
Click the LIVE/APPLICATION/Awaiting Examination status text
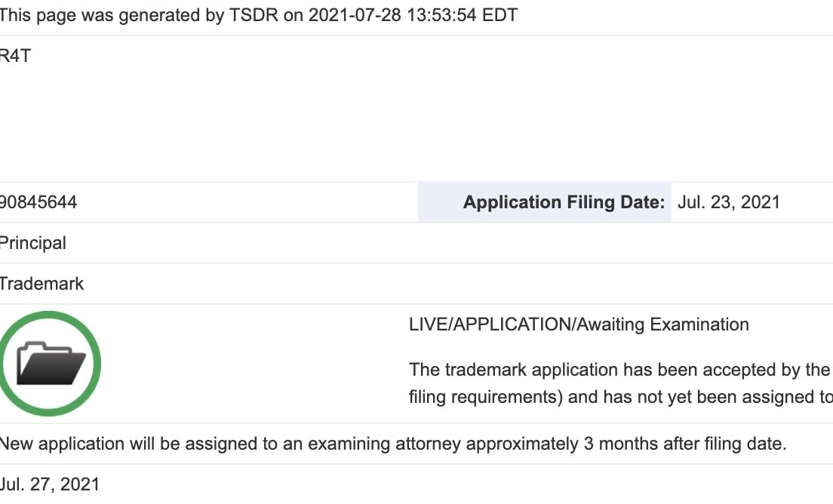[x=579, y=324]
